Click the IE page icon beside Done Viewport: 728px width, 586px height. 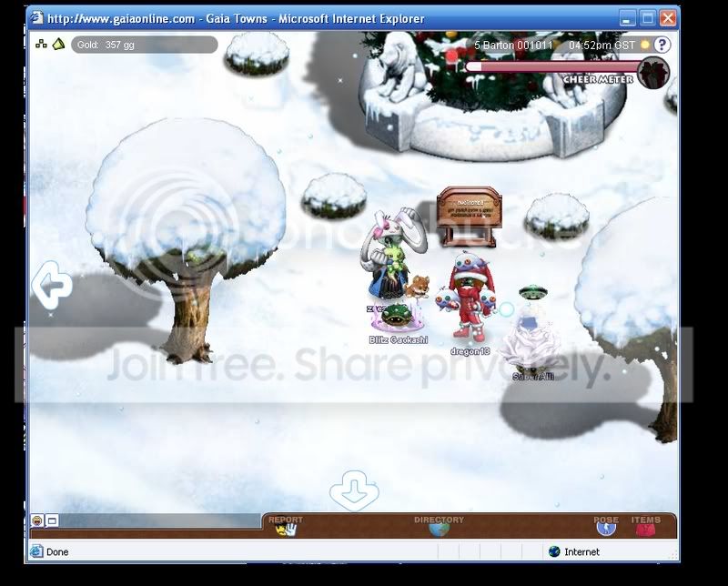[36, 551]
